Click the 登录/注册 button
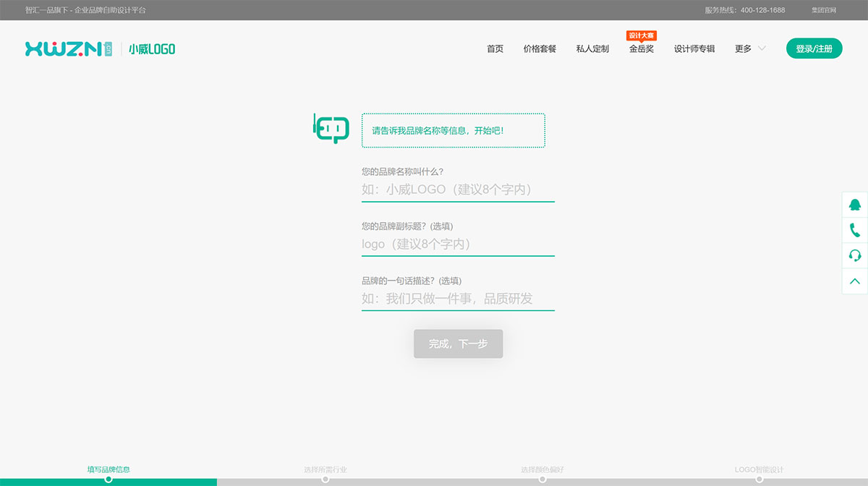868x486 pixels. click(x=814, y=48)
